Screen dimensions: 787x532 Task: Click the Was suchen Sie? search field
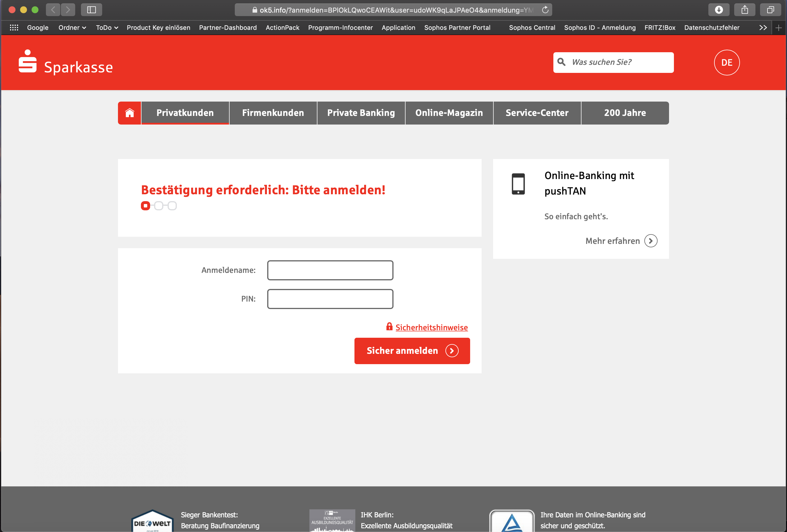pyautogui.click(x=613, y=62)
